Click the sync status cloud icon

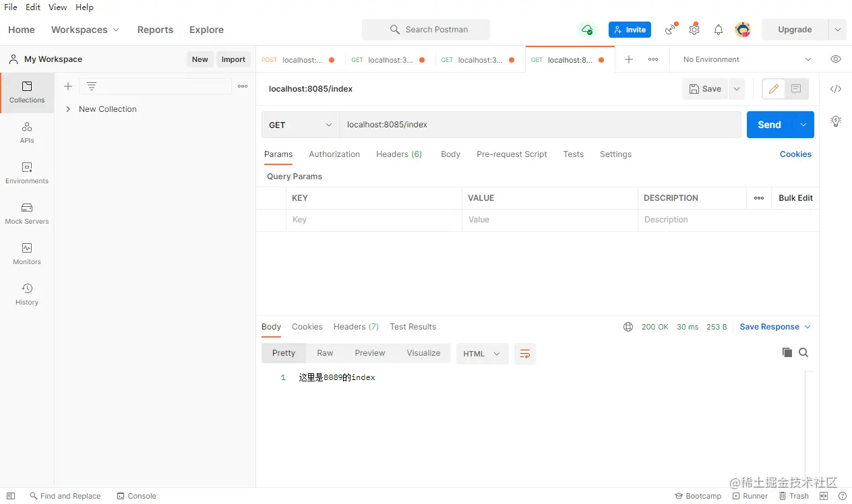(x=587, y=30)
